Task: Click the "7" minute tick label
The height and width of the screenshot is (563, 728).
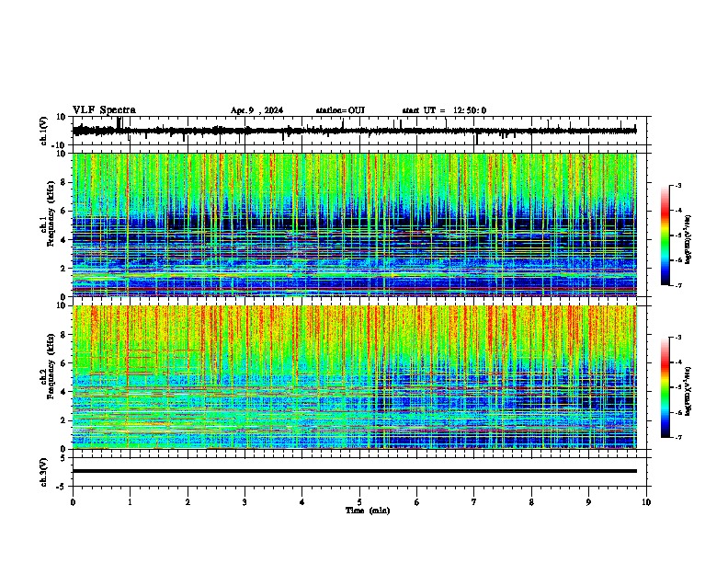Action: coord(474,502)
